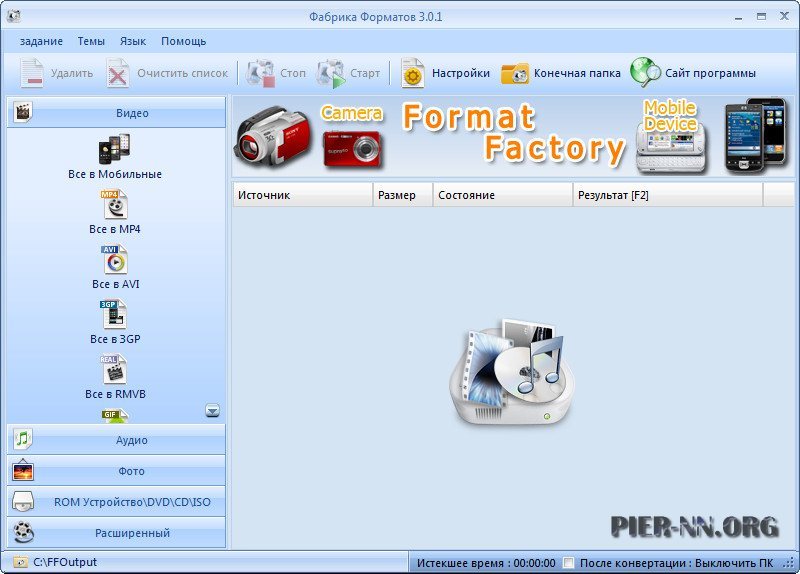Screen dimensions: 800x574
Task: Click the Сайт программы button label
Action: click(710, 73)
